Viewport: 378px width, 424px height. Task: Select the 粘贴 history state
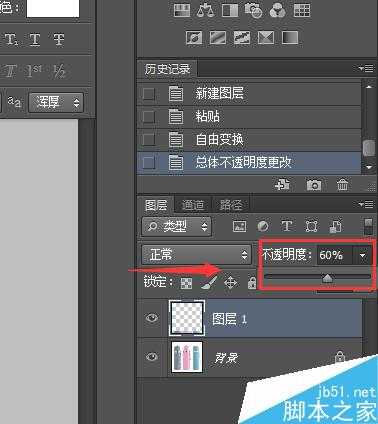click(249, 117)
